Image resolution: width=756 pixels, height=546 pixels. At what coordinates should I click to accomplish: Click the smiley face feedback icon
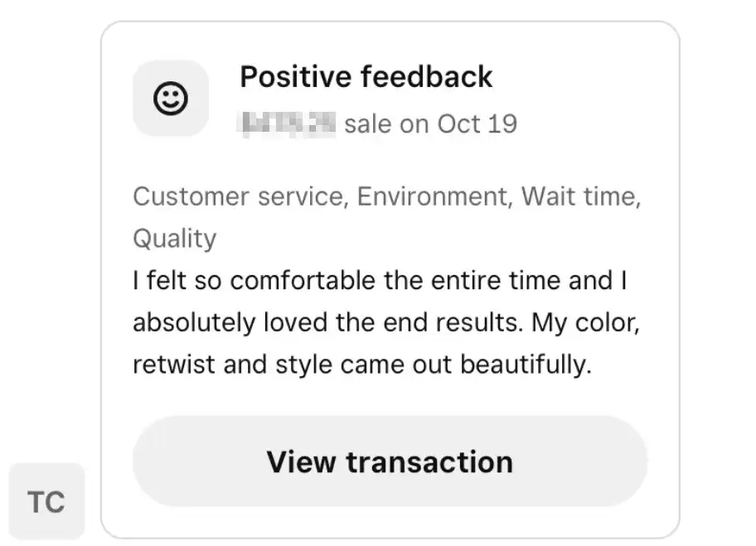click(x=171, y=99)
